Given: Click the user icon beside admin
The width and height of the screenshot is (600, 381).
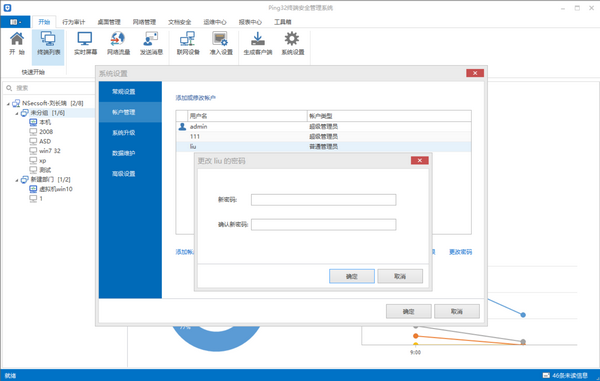Looking at the screenshot, I should point(182,126).
